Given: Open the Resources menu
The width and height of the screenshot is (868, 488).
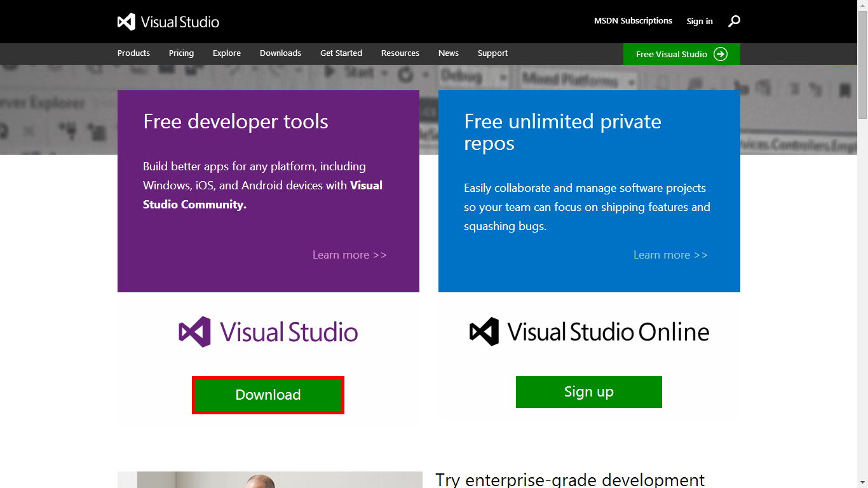Looking at the screenshot, I should (400, 53).
